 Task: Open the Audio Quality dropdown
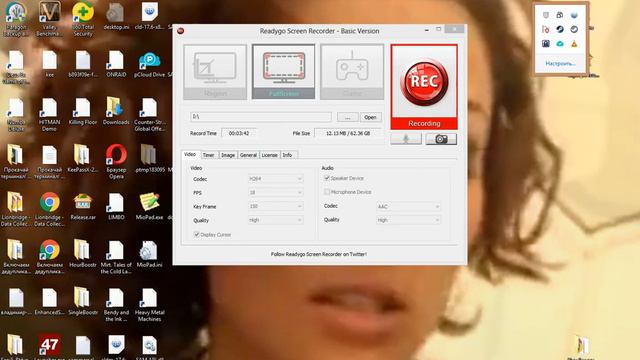point(408,220)
